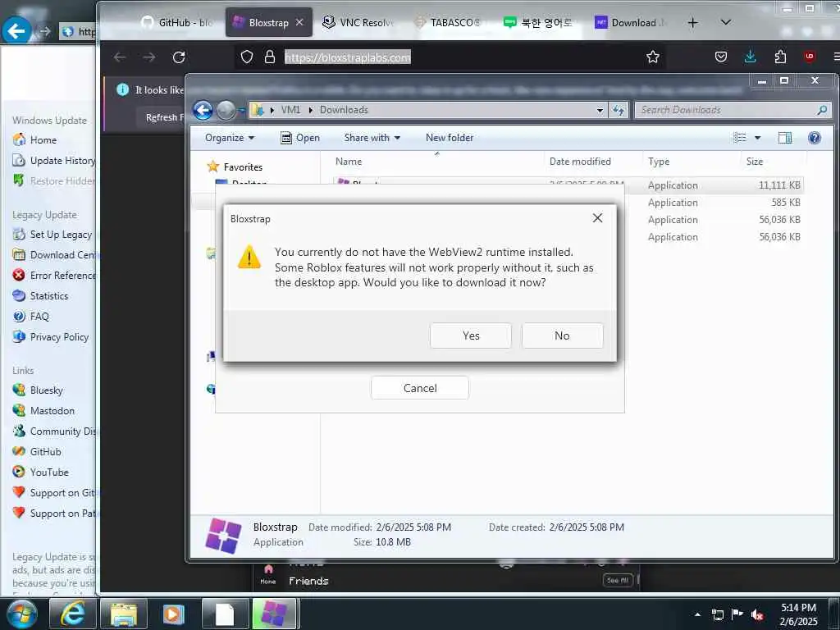Click the Bloxstrap taskbar icon

point(274,614)
